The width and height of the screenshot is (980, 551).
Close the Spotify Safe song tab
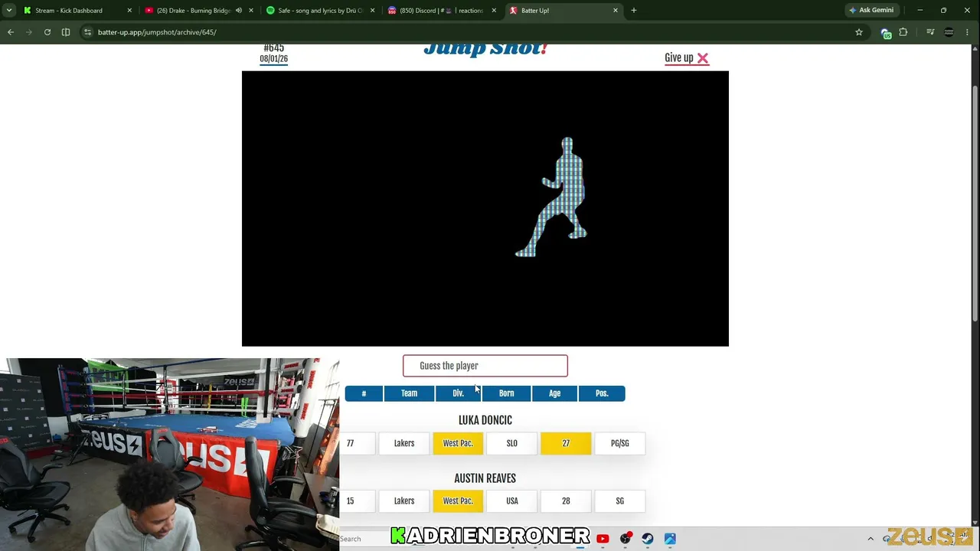coord(373,11)
